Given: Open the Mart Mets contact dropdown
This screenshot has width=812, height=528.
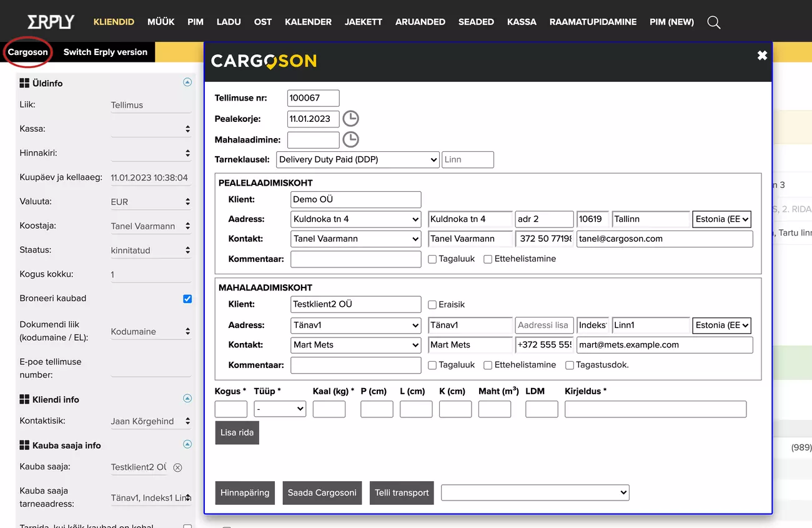Looking at the screenshot, I should pyautogui.click(x=356, y=345).
